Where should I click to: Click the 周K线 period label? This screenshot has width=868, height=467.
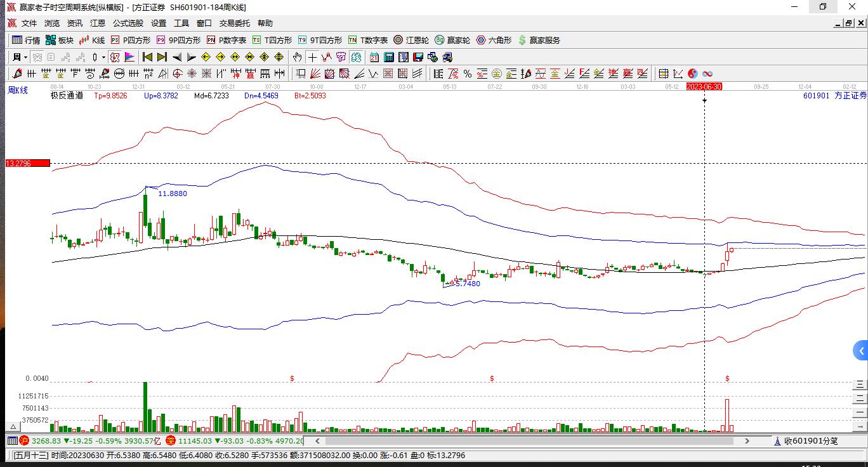18,90
